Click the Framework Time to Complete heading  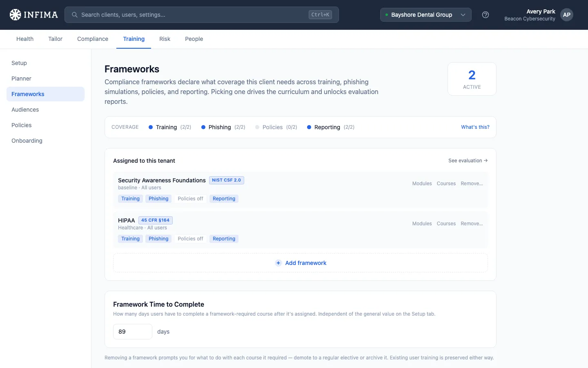point(158,304)
